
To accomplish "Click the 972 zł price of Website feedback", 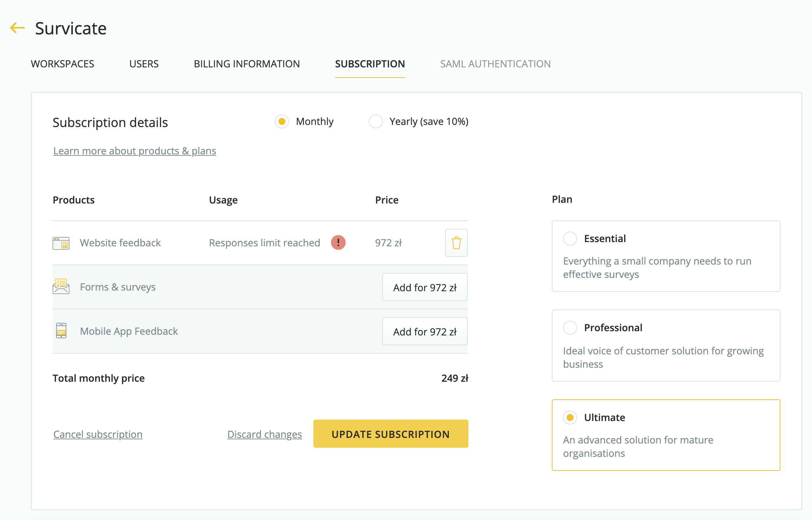I will point(388,243).
